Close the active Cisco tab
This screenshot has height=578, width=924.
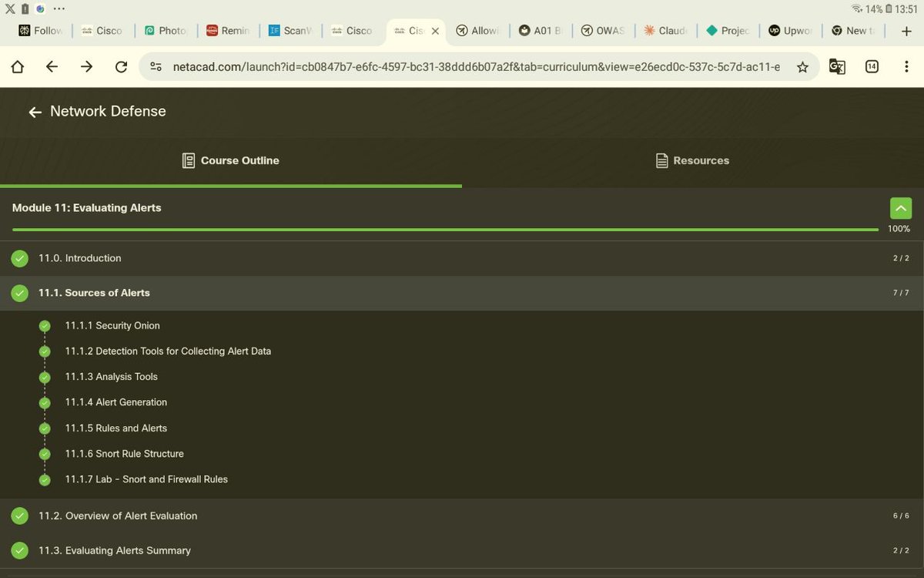(x=435, y=31)
